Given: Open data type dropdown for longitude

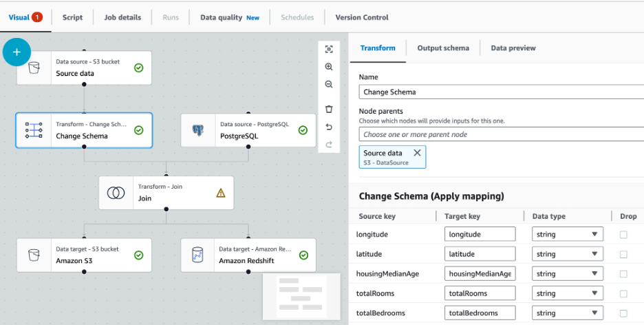Looking at the screenshot, I should tap(568, 234).
